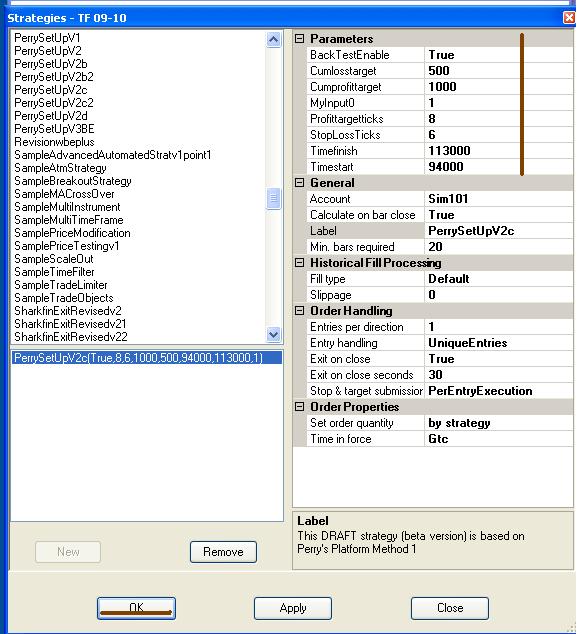Edit the Cumlosstarget value 500
This screenshot has height=634, width=580.
pos(499,71)
